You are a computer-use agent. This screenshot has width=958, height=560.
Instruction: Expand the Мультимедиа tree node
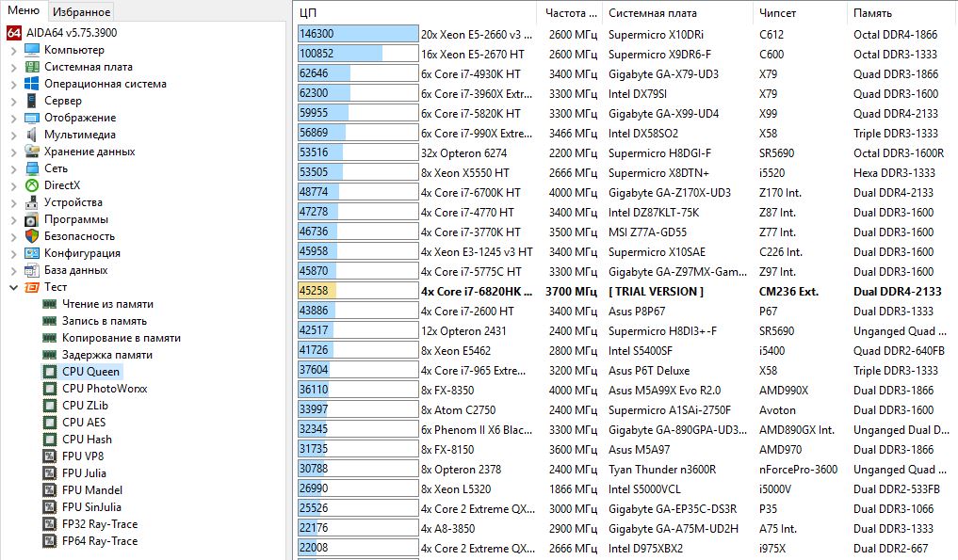(13, 135)
